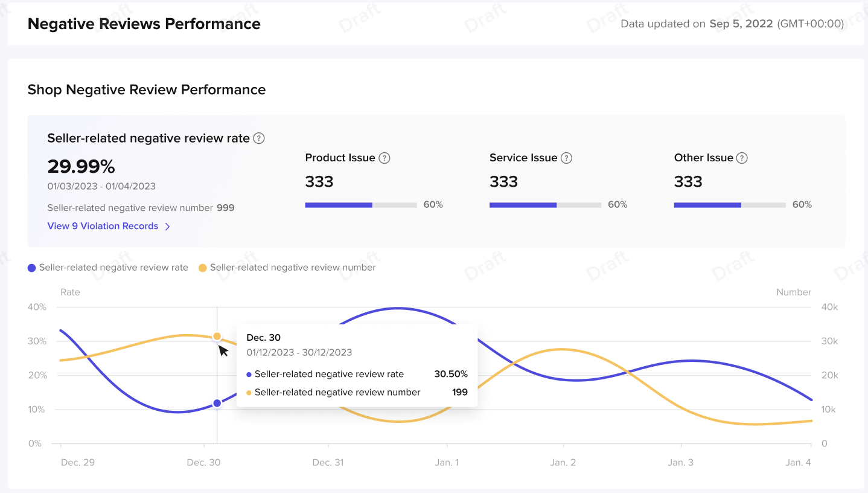Click the Service Issue 60% progress bar
Image resolution: width=868 pixels, height=493 pixels.
click(x=545, y=205)
